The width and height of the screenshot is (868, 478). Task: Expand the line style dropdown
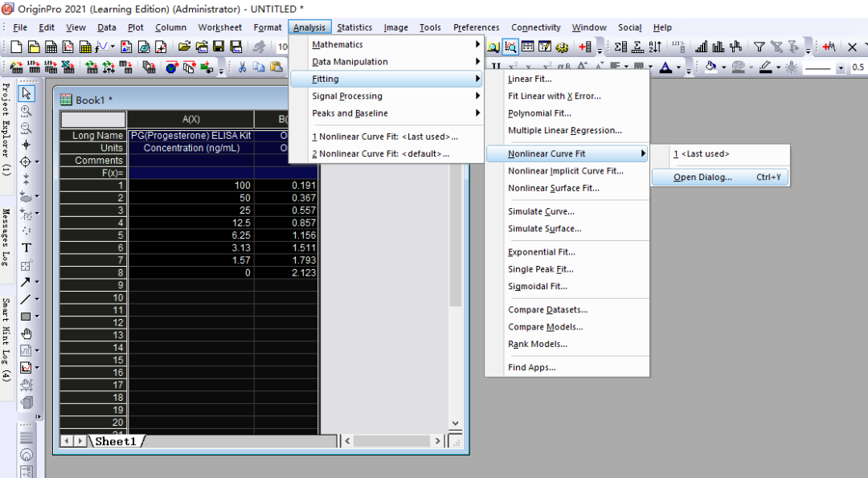[841, 68]
